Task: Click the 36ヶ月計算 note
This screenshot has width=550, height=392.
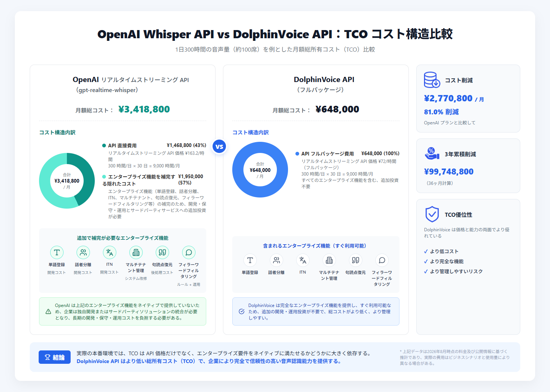Action: [440, 183]
